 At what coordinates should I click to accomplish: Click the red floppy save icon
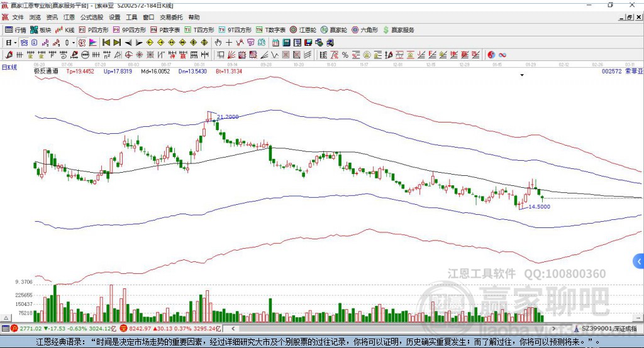tap(308, 43)
